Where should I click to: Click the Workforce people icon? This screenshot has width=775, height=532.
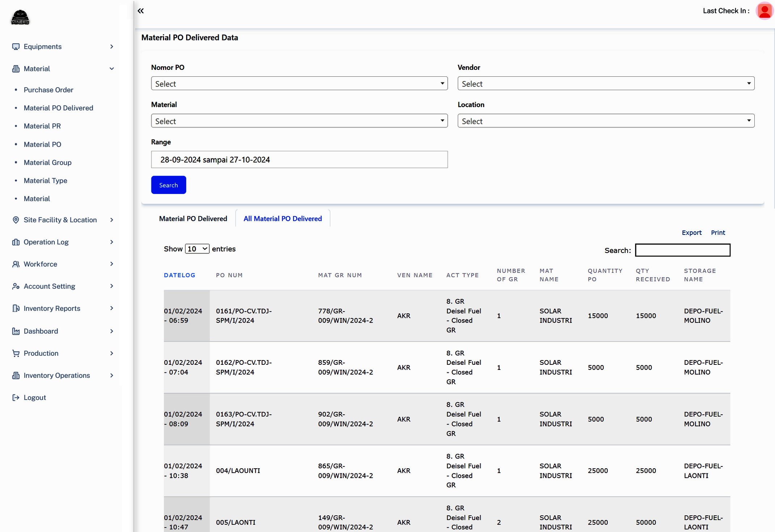(16, 264)
